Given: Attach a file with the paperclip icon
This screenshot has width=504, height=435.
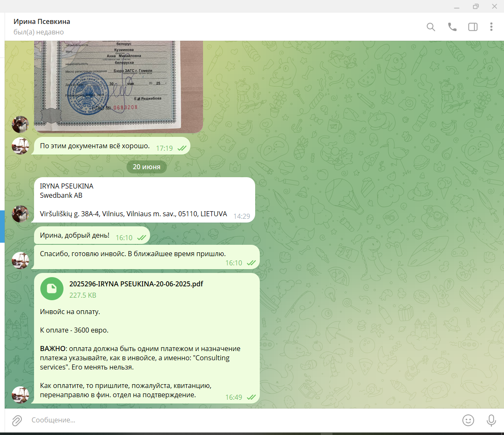Looking at the screenshot, I should [x=17, y=420].
